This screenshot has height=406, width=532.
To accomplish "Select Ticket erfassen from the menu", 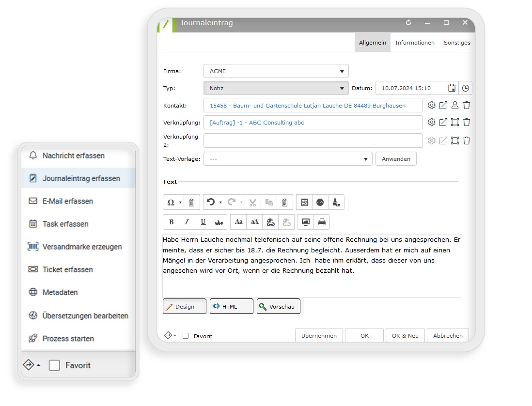I will (78, 269).
